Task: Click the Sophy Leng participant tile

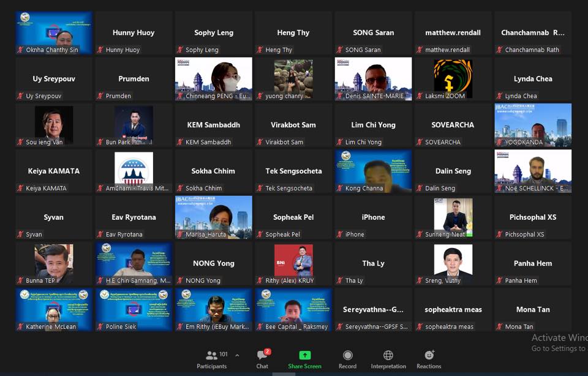Action: 213,32
